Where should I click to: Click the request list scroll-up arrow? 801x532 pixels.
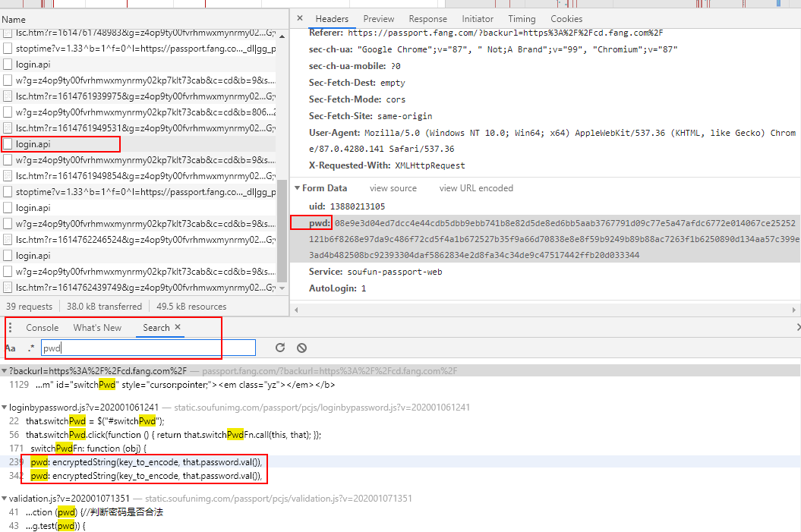pos(282,35)
